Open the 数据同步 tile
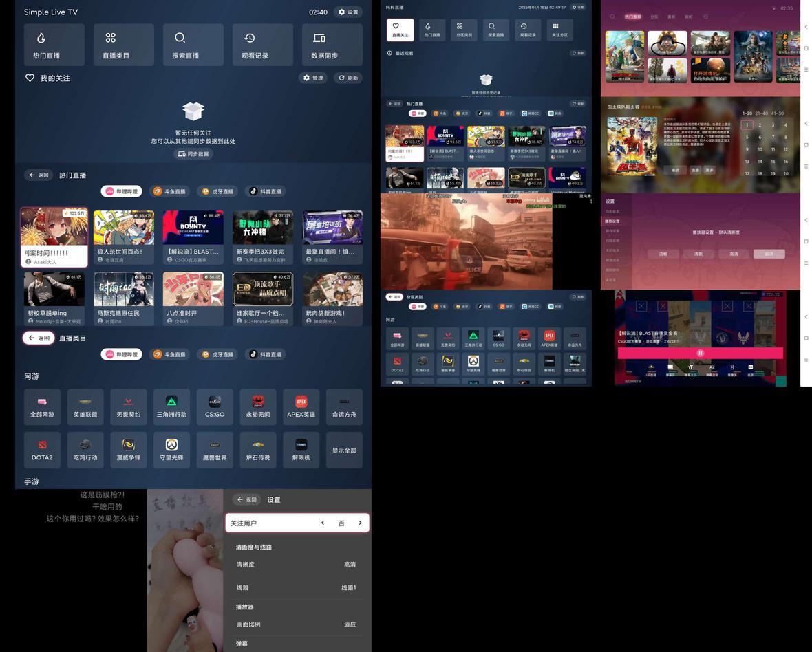 pos(332,45)
